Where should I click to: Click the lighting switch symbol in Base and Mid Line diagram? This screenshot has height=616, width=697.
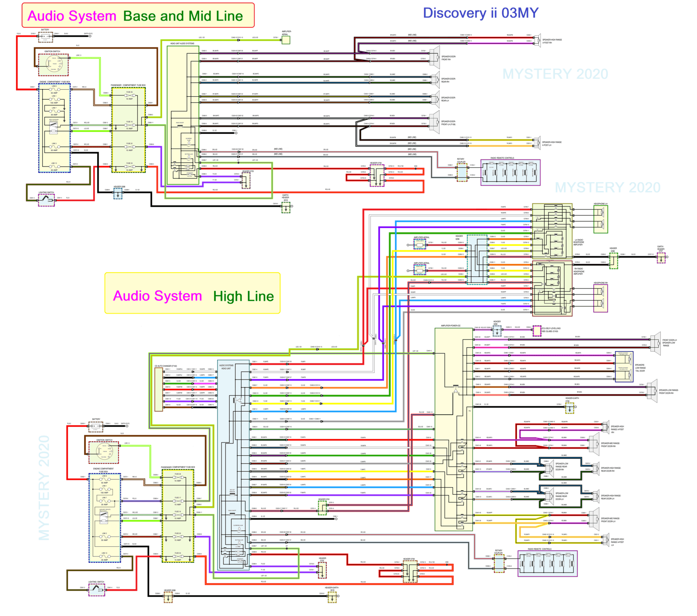click(46, 200)
